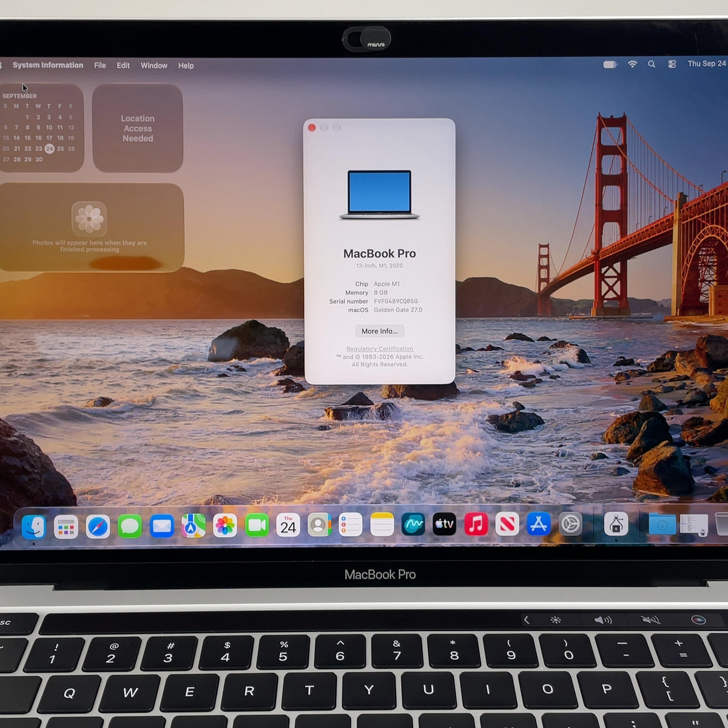The image size is (728, 728).
Task: Select day 24 in calendar widget
Action: pos(50,149)
